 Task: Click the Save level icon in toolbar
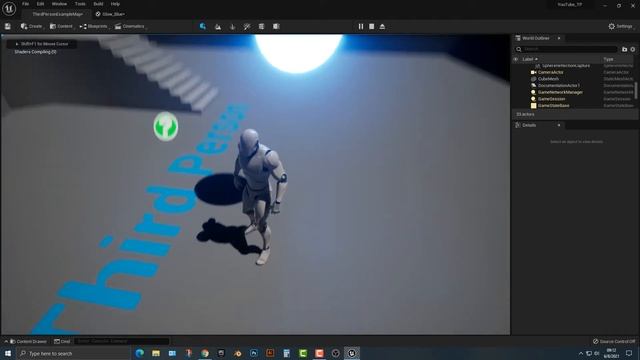tap(8, 26)
